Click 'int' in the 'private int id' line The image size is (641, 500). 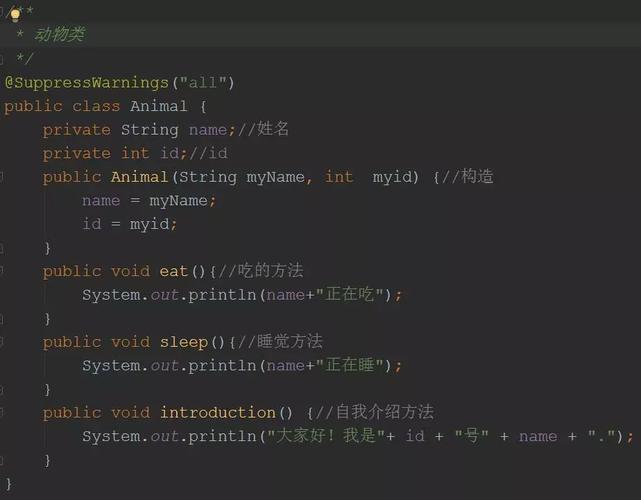[135, 153]
